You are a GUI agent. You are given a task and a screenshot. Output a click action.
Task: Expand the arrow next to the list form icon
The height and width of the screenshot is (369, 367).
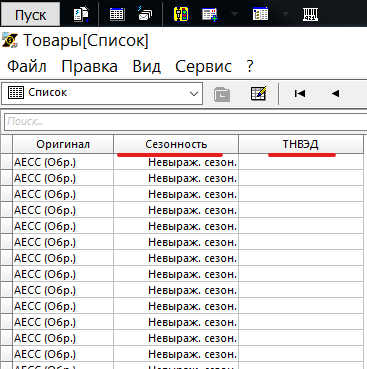(x=285, y=14)
